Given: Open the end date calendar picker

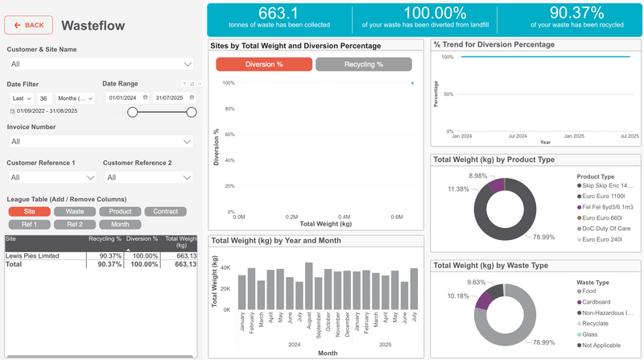Looking at the screenshot, I should pyautogui.click(x=192, y=97).
